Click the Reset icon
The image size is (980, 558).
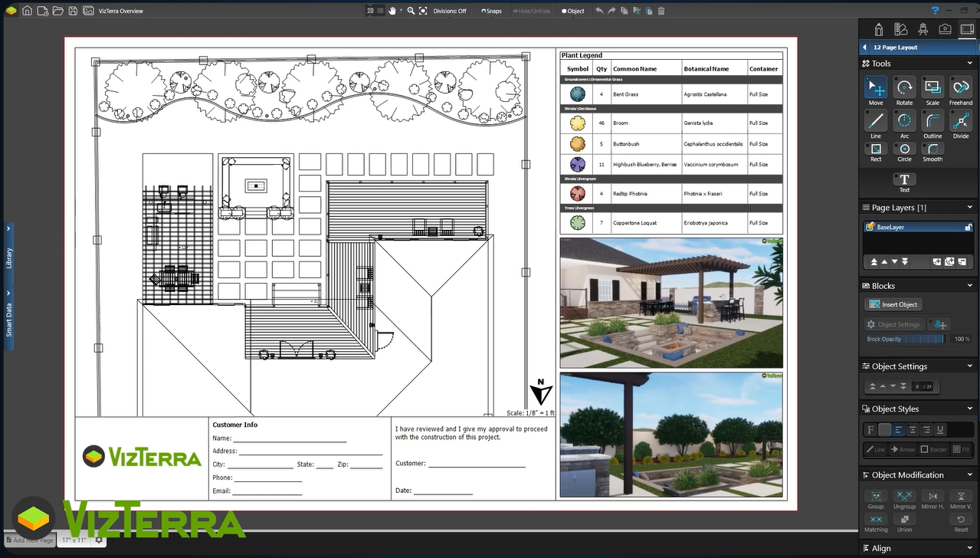pyautogui.click(x=961, y=520)
